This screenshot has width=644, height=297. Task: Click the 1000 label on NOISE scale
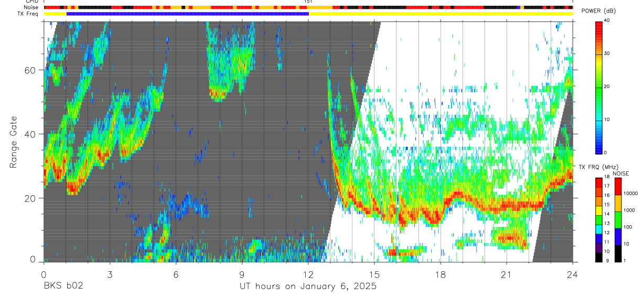(x=629, y=211)
